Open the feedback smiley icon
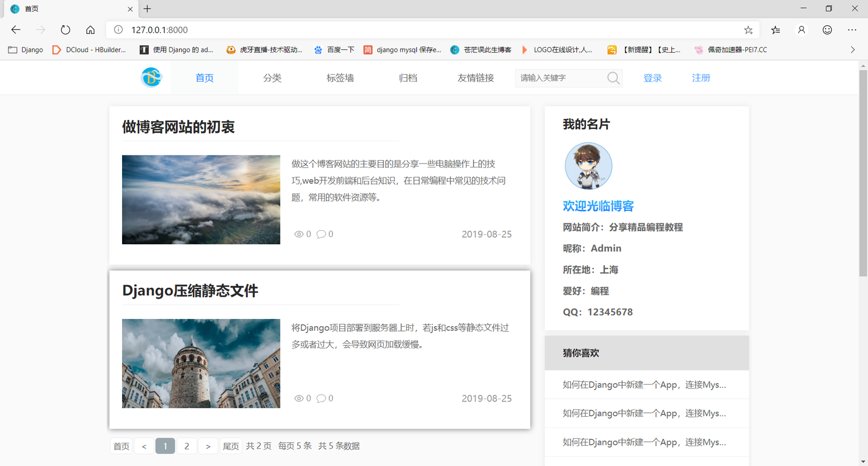This screenshot has width=868, height=466. [827, 30]
